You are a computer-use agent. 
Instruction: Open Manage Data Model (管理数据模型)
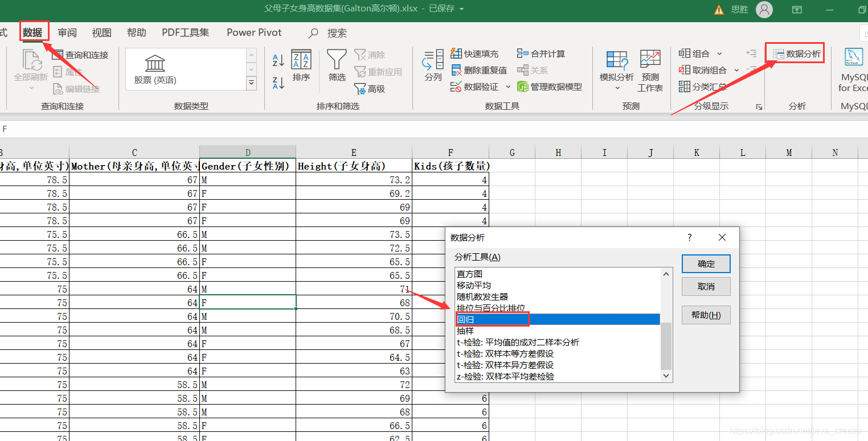click(550, 86)
